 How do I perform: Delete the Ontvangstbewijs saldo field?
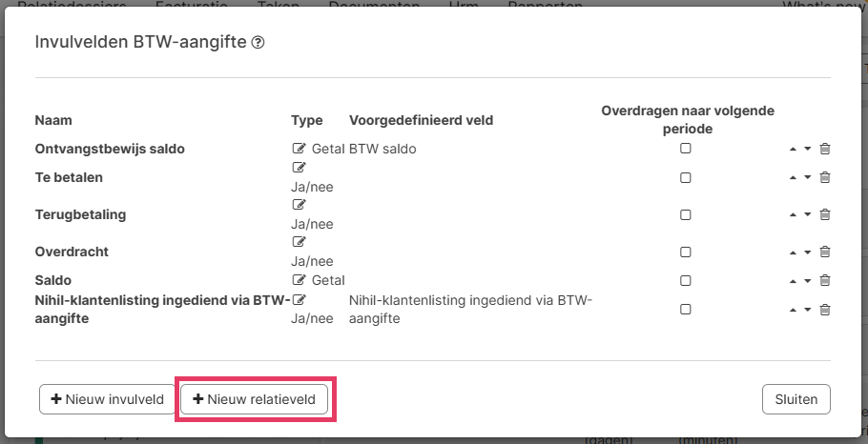pos(825,149)
